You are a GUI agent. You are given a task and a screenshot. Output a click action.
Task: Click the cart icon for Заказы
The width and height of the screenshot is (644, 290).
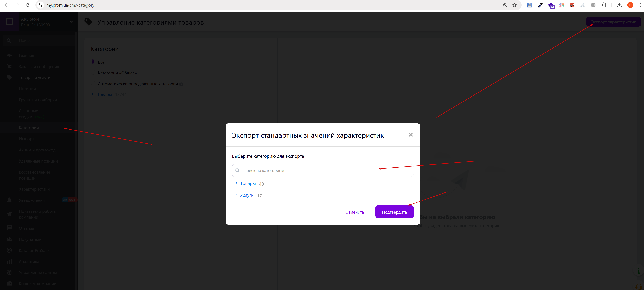click(9, 66)
